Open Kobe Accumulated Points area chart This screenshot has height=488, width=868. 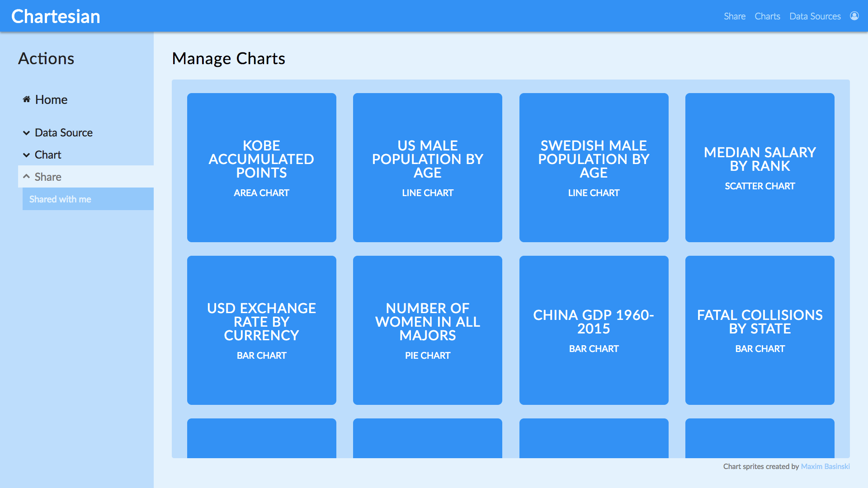click(x=261, y=168)
